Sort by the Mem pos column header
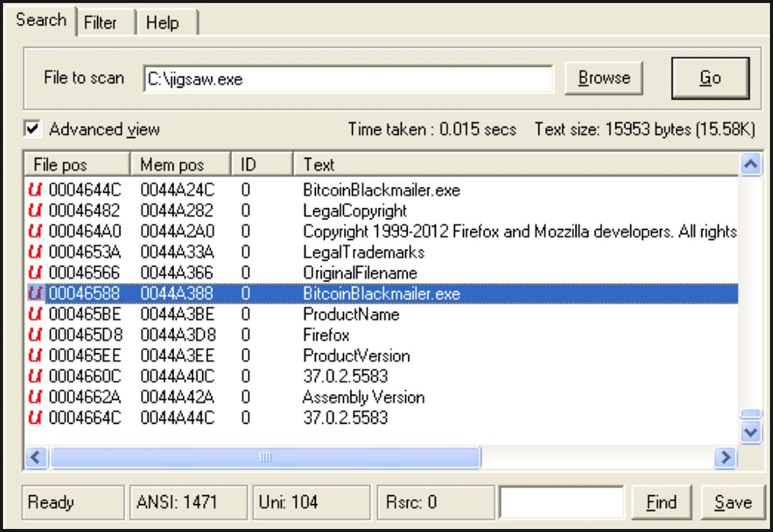 click(x=181, y=164)
